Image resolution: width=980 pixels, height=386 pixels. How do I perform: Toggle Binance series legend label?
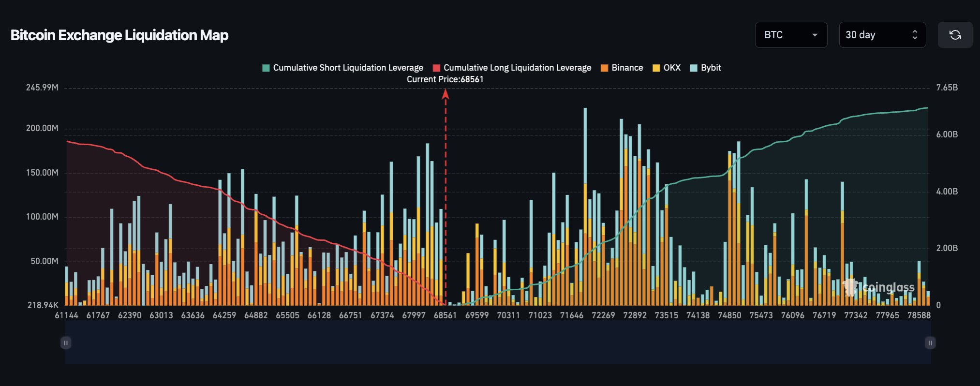pos(627,68)
